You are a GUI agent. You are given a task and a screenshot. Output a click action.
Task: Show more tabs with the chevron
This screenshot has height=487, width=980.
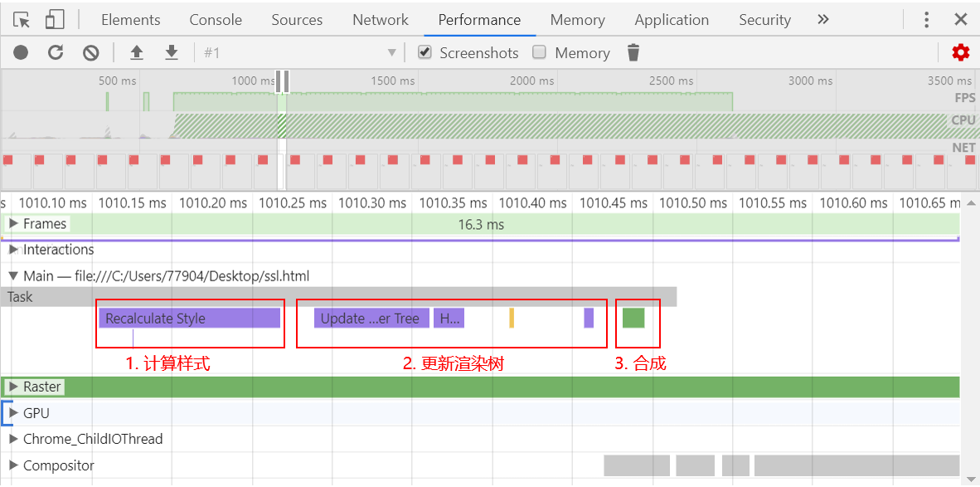(x=822, y=20)
